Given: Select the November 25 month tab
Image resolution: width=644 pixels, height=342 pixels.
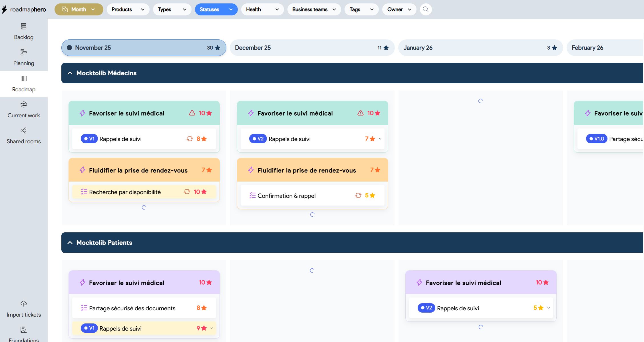Looking at the screenshot, I should [x=144, y=48].
